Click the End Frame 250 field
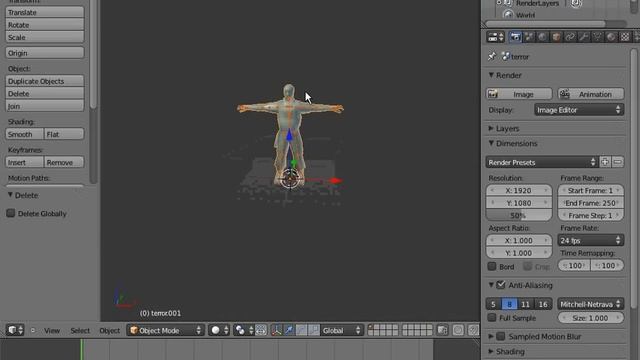 [x=591, y=203]
